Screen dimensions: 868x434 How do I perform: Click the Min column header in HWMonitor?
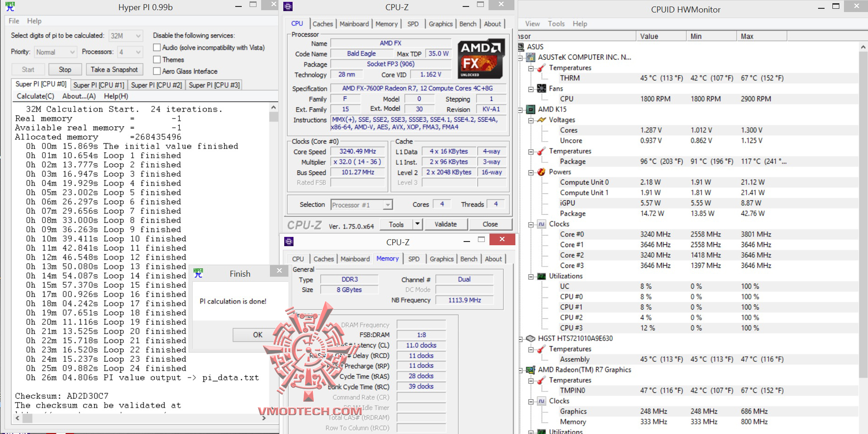(711, 36)
